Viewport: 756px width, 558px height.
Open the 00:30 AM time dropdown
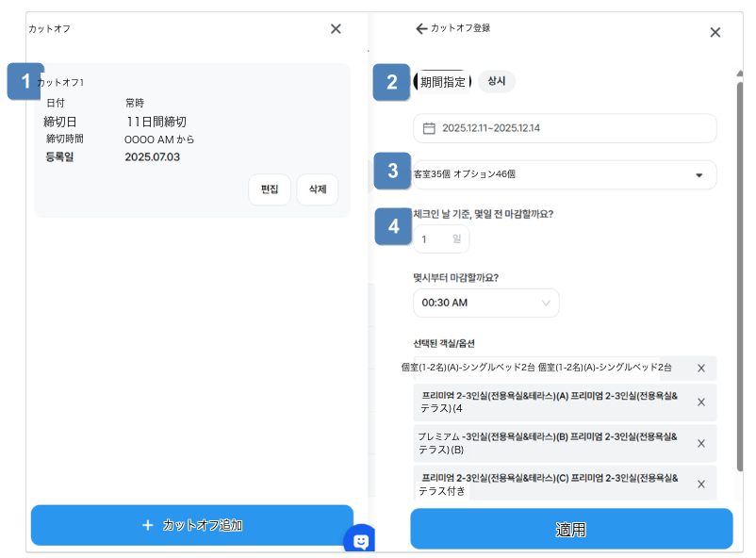point(486,303)
